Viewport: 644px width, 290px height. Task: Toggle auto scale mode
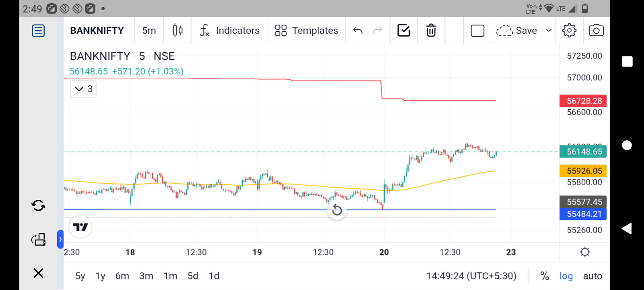(x=592, y=276)
